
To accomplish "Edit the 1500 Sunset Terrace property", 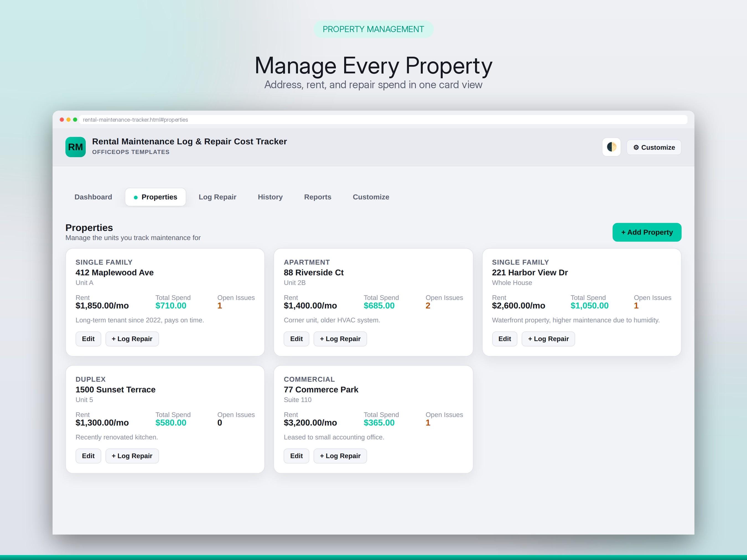I will click(x=88, y=456).
